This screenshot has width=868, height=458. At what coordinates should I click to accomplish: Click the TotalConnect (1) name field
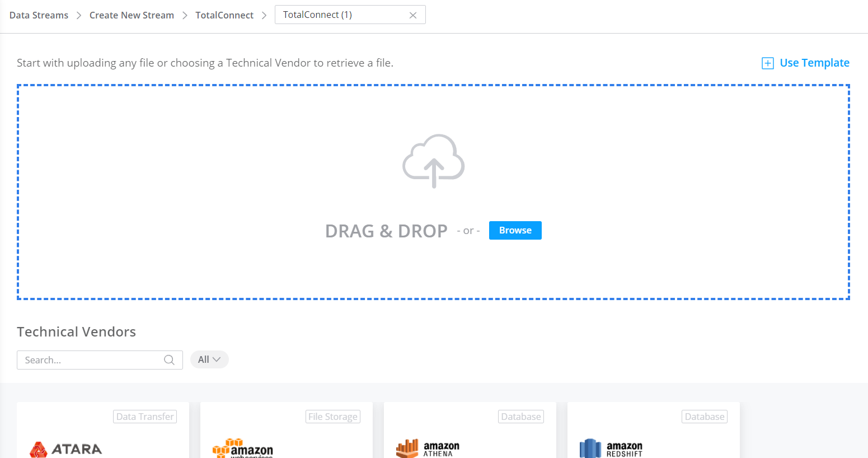[336, 15]
